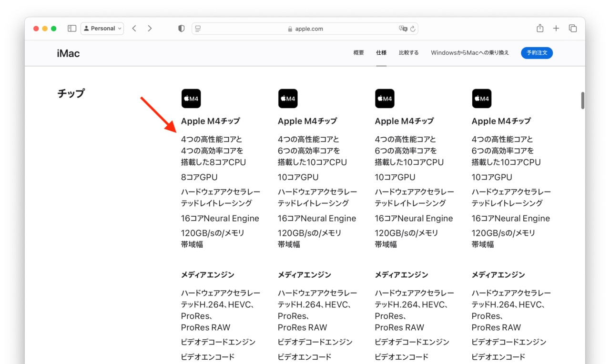The image size is (610, 364).
Task: Switch to the 概要 tab
Action: point(359,53)
